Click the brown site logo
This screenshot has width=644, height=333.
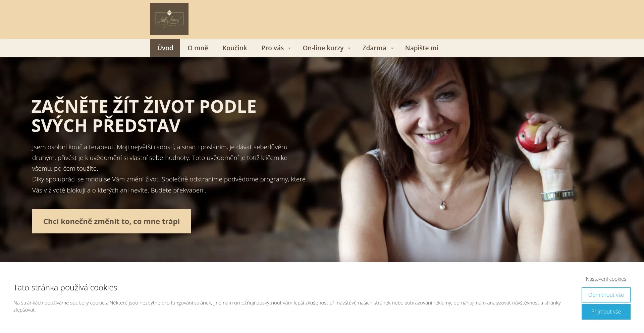[169, 19]
